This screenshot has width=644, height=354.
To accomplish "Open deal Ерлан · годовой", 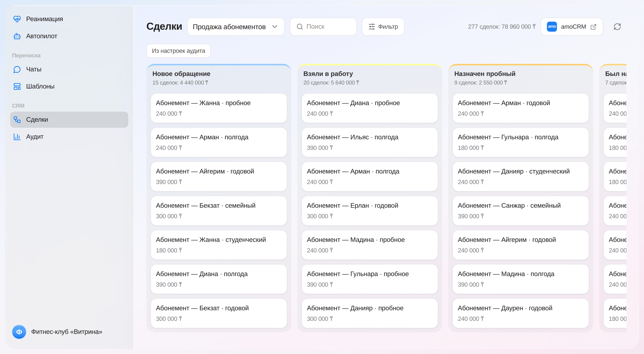I will click(x=370, y=211).
